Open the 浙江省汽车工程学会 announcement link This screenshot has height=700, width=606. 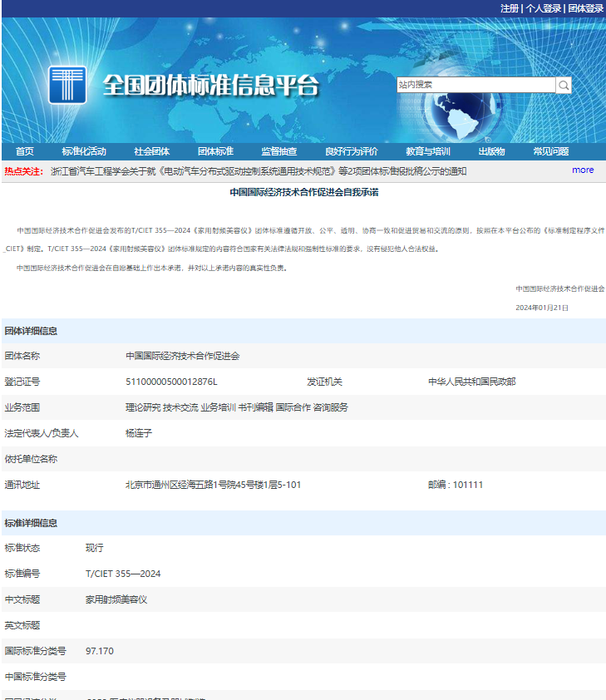point(259,171)
